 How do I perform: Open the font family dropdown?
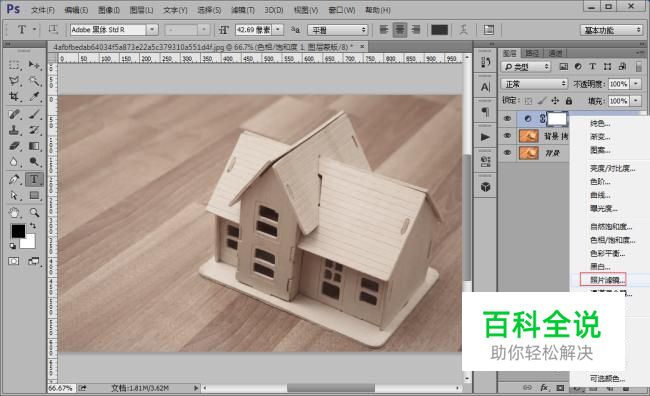coord(152,30)
